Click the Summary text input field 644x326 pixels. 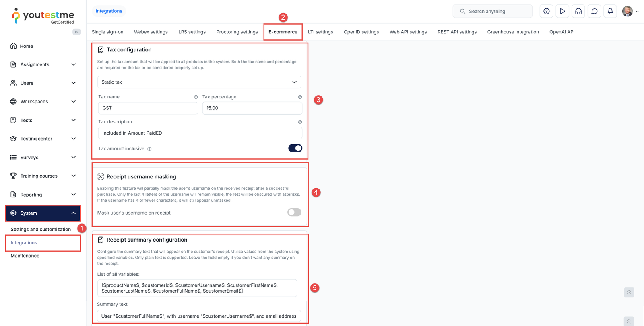point(199,316)
